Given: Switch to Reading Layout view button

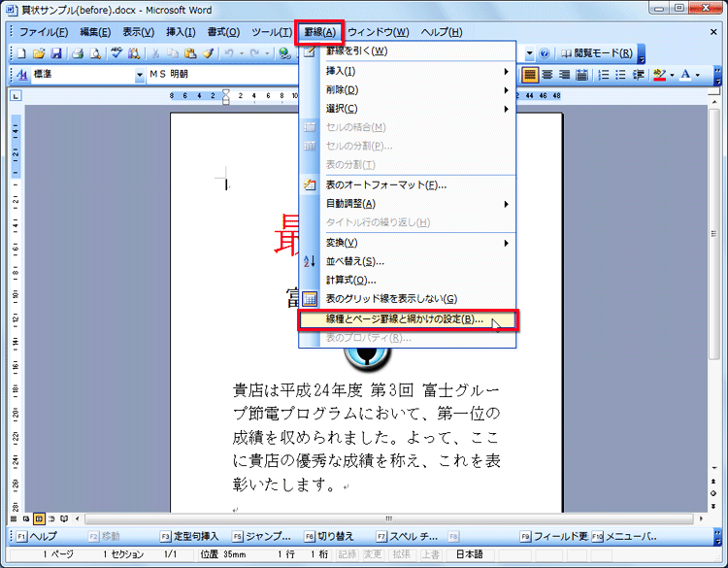Looking at the screenshot, I should tap(64, 518).
